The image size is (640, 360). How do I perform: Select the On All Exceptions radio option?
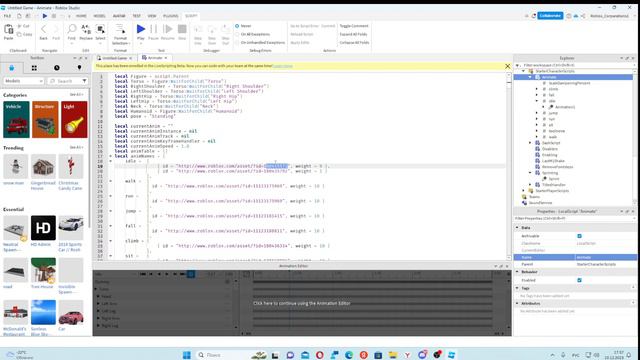[x=237, y=34]
